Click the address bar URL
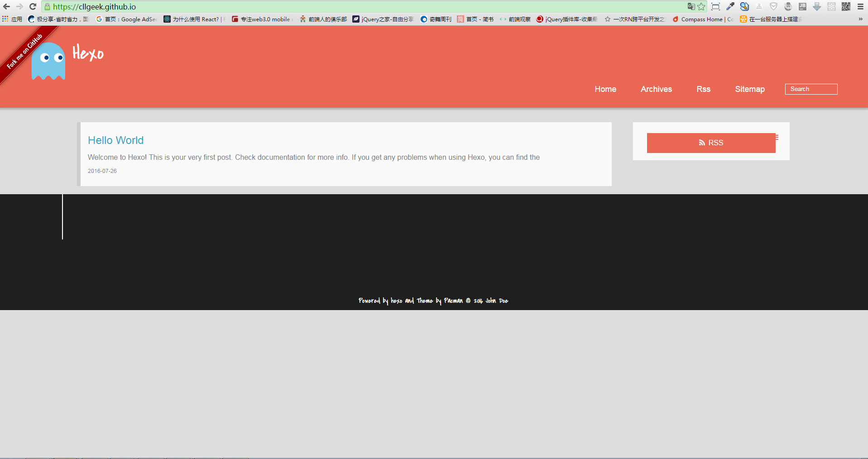 94,7
